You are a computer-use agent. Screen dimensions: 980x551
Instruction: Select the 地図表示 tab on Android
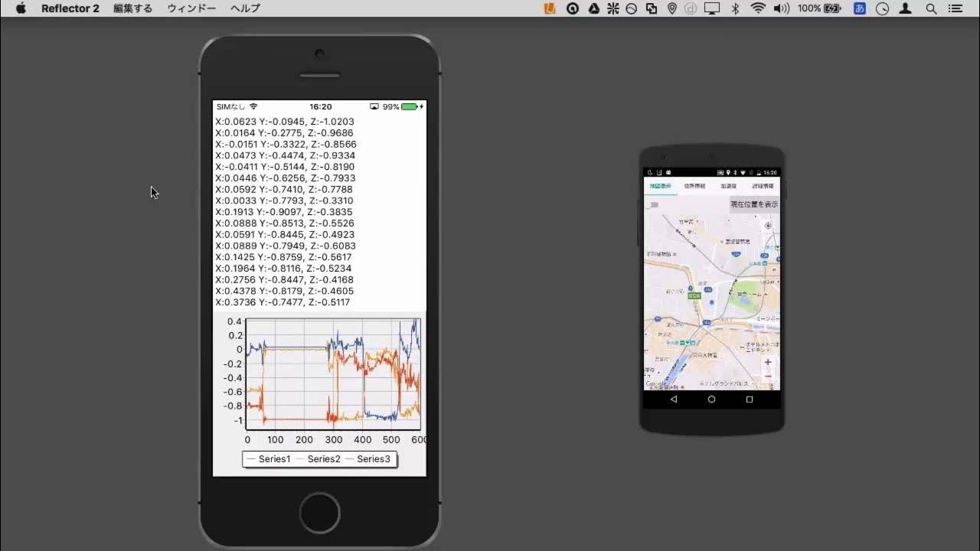(x=660, y=186)
